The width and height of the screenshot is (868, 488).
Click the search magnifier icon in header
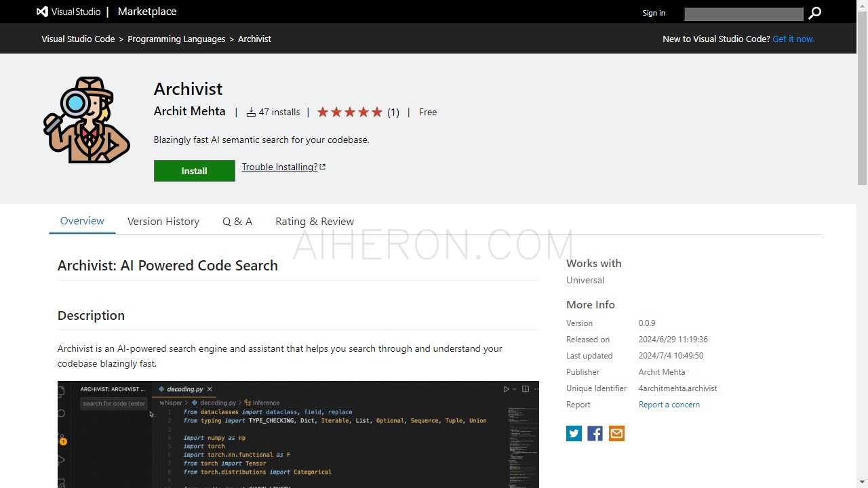click(814, 13)
